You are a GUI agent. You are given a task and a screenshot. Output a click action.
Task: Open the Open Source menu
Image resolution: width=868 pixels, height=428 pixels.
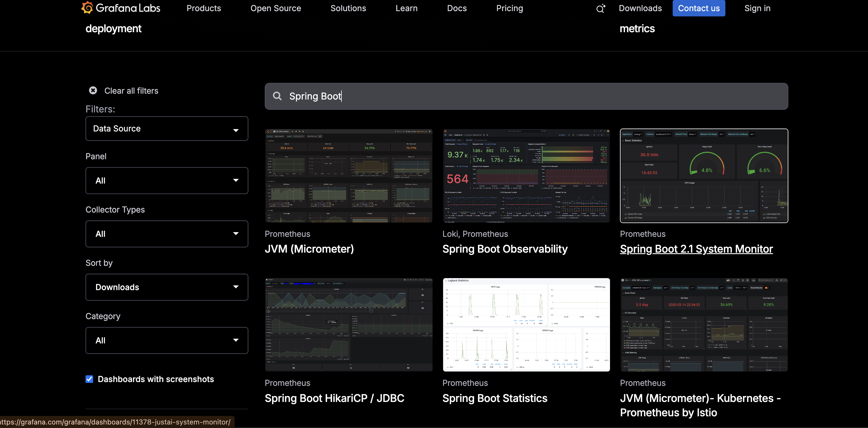pos(275,8)
